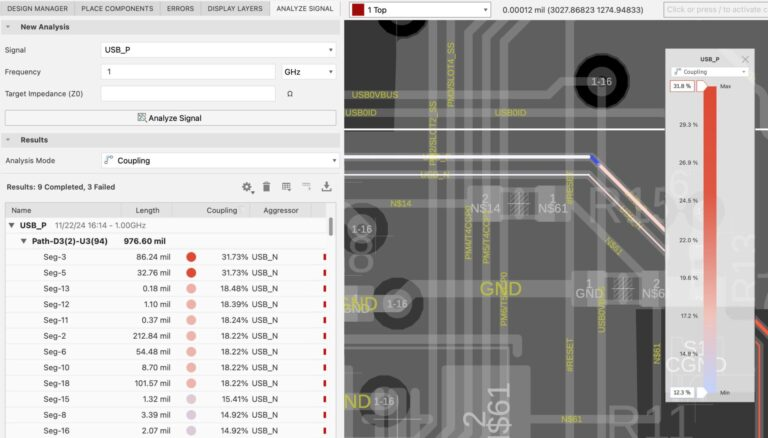The height and width of the screenshot is (438, 768).
Task: Switch to the Display Layers tab
Action: 235,8
